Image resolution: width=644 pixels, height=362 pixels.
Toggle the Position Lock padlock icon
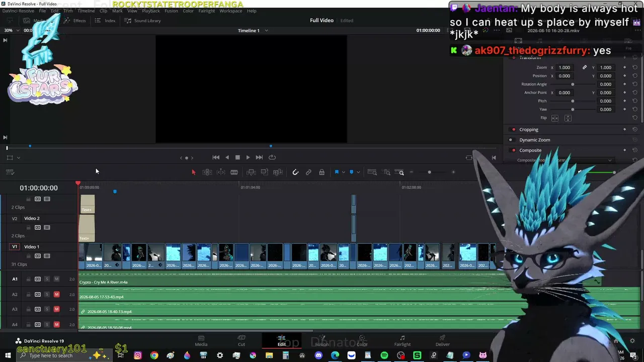tap(321, 172)
